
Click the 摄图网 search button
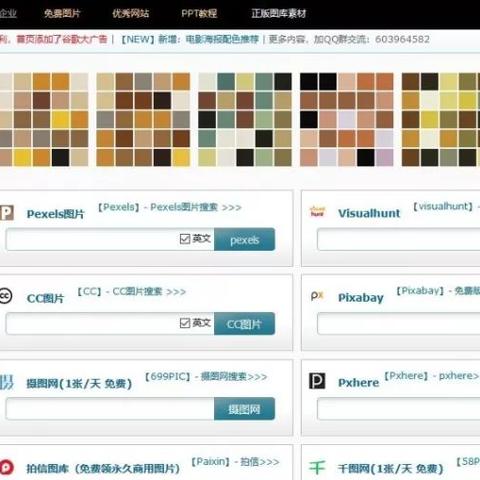tap(244, 409)
